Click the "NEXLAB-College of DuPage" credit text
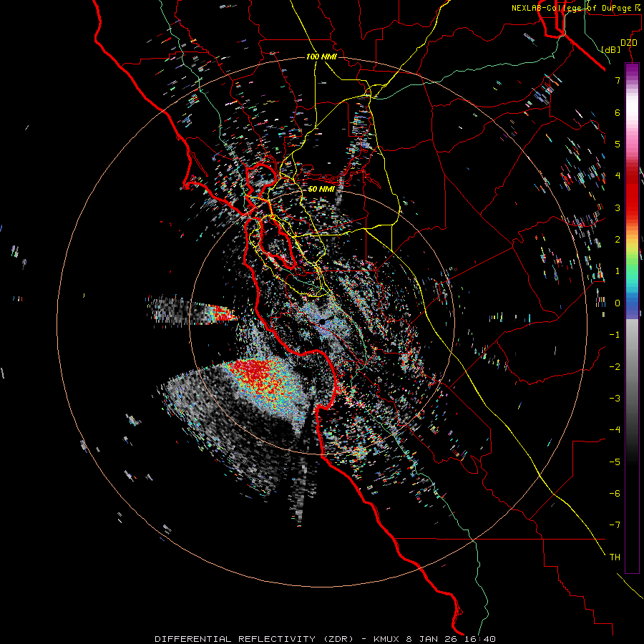 [571, 8]
